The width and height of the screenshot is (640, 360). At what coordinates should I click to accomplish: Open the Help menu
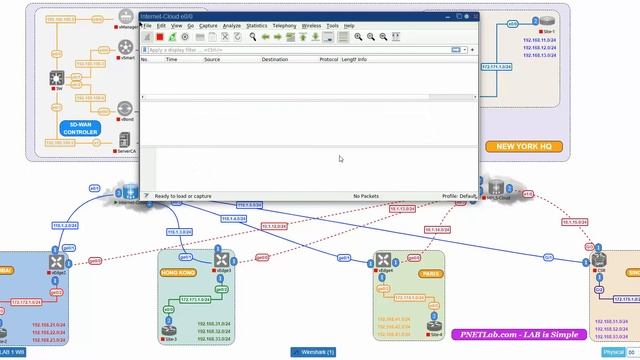click(349, 26)
